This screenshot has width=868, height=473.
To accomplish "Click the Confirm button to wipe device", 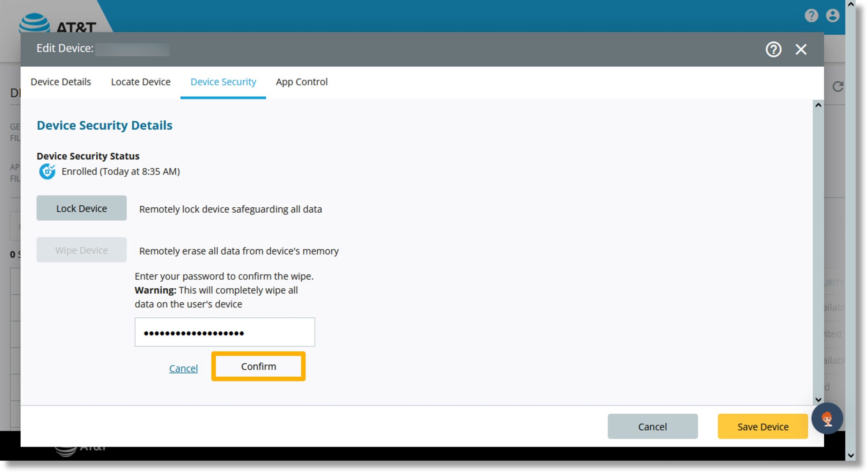I will pos(258,366).
